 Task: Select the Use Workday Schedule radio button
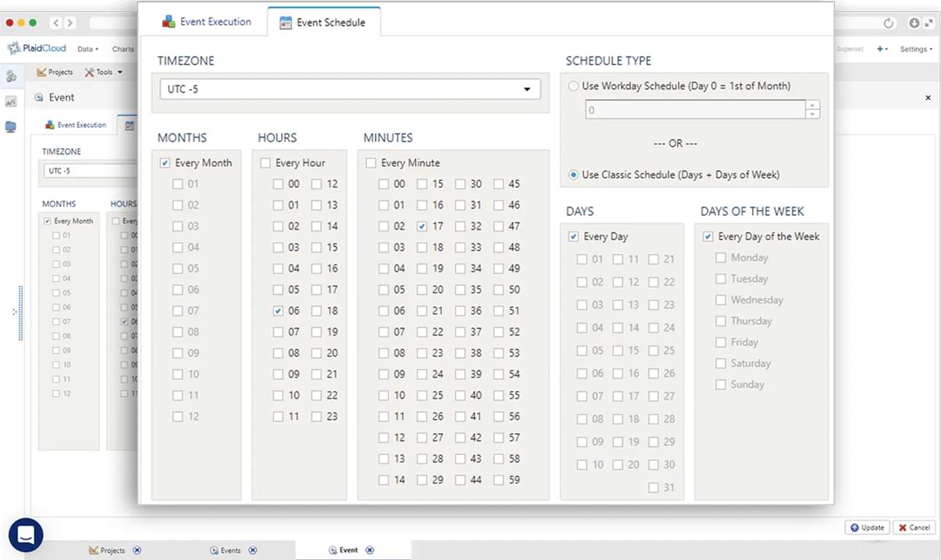(573, 86)
